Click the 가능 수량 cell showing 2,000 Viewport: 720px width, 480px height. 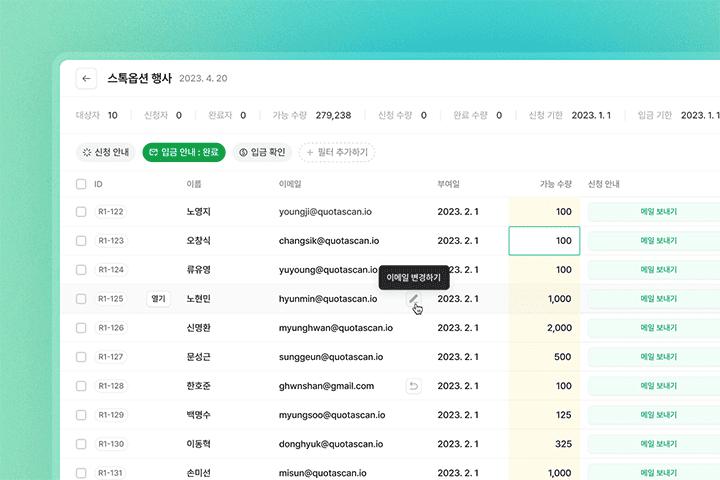(x=543, y=328)
